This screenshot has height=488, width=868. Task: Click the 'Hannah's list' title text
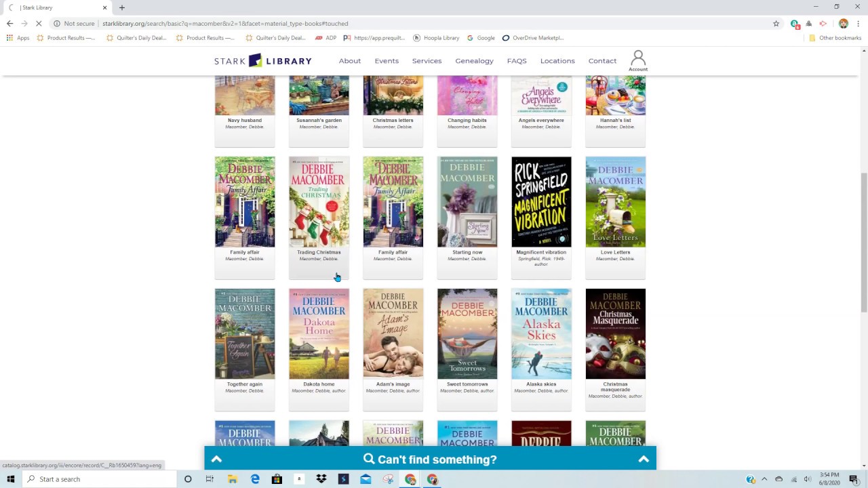click(x=615, y=120)
